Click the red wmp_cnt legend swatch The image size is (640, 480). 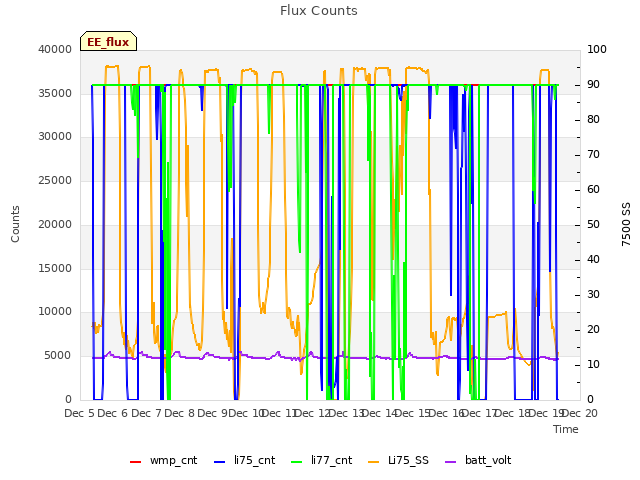coord(135,462)
